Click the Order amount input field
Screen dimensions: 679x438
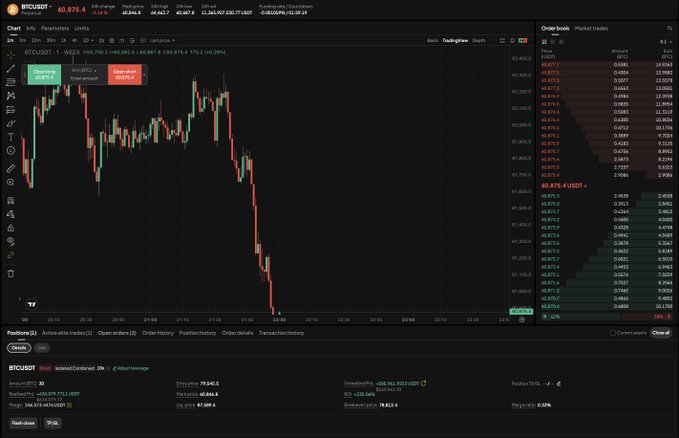click(84, 78)
